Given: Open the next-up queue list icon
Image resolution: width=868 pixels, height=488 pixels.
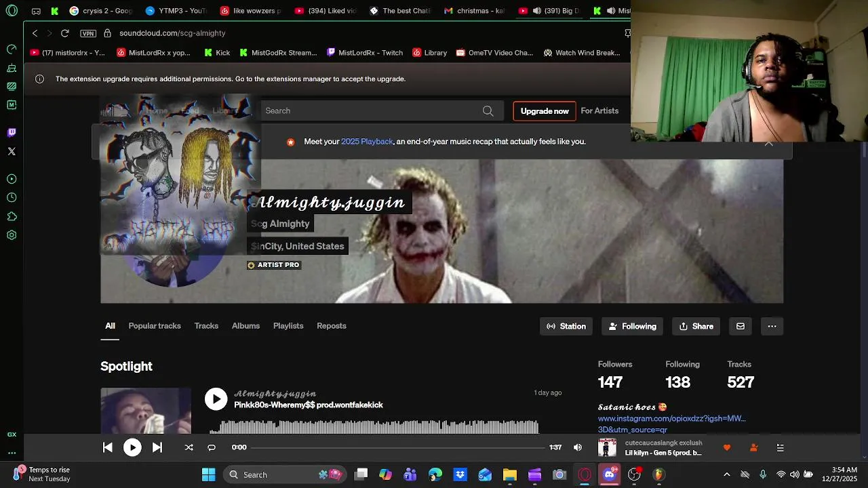Looking at the screenshot, I should coord(781,447).
